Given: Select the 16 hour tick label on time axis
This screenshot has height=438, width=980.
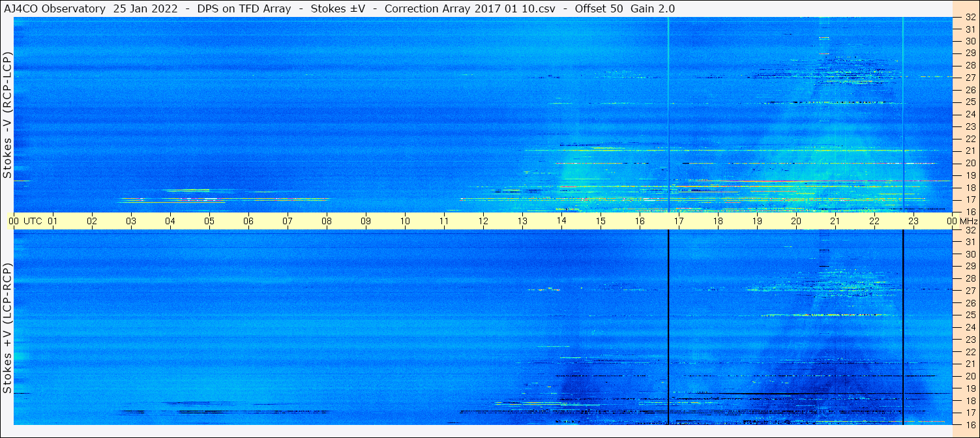Looking at the screenshot, I should [640, 221].
